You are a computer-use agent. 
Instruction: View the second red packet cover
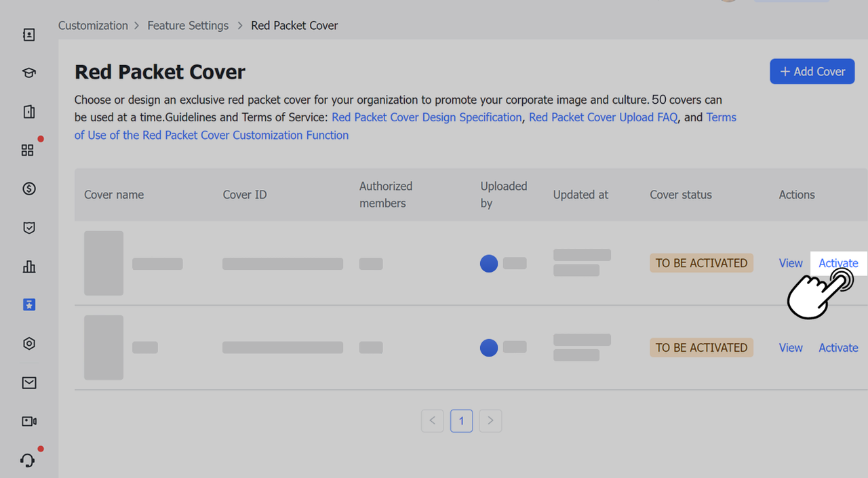point(791,348)
